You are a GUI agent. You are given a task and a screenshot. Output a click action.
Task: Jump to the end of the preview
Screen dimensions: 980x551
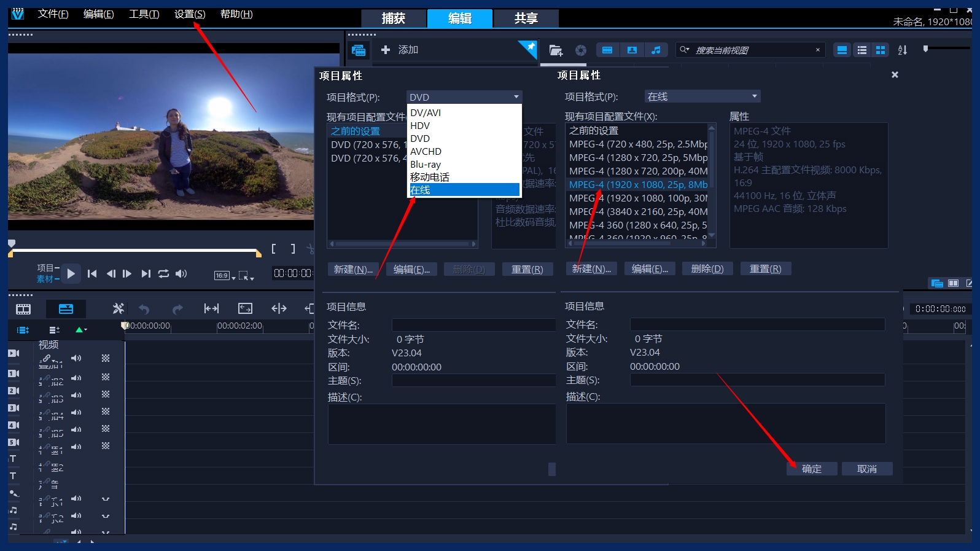[x=146, y=274]
